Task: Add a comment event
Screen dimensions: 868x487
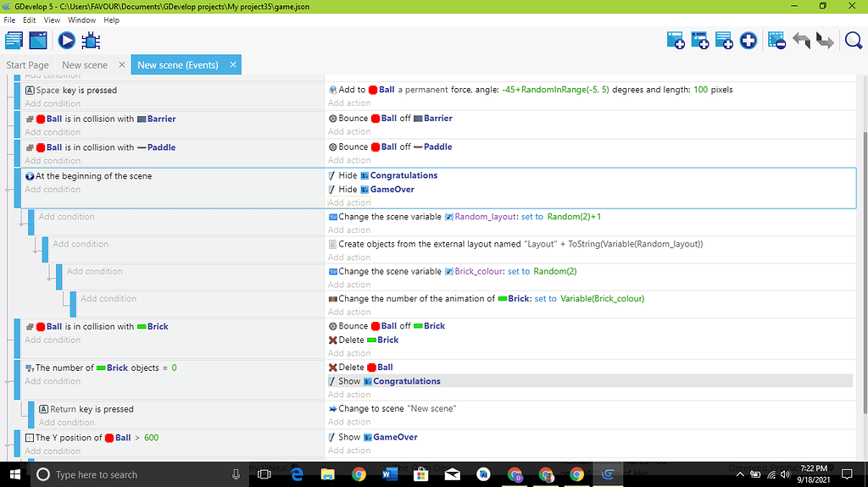Action: click(x=724, y=40)
